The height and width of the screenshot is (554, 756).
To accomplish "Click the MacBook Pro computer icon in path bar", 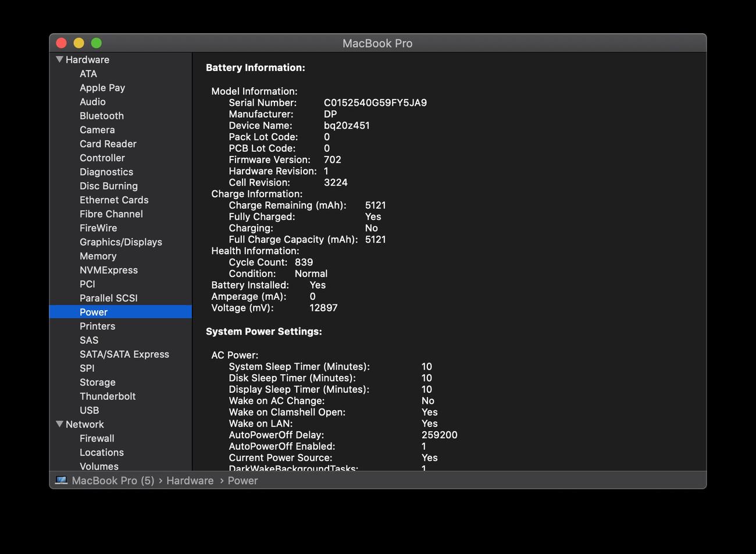I will (x=61, y=481).
